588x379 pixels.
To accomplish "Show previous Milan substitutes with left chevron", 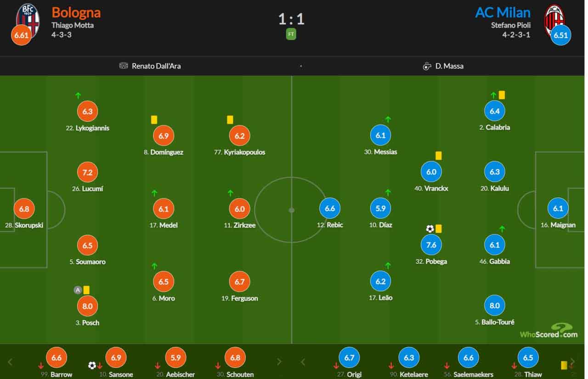I will pyautogui.click(x=303, y=362).
